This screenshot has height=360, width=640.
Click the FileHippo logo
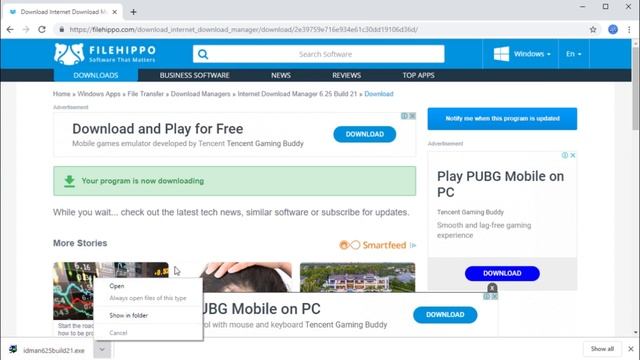(104, 54)
